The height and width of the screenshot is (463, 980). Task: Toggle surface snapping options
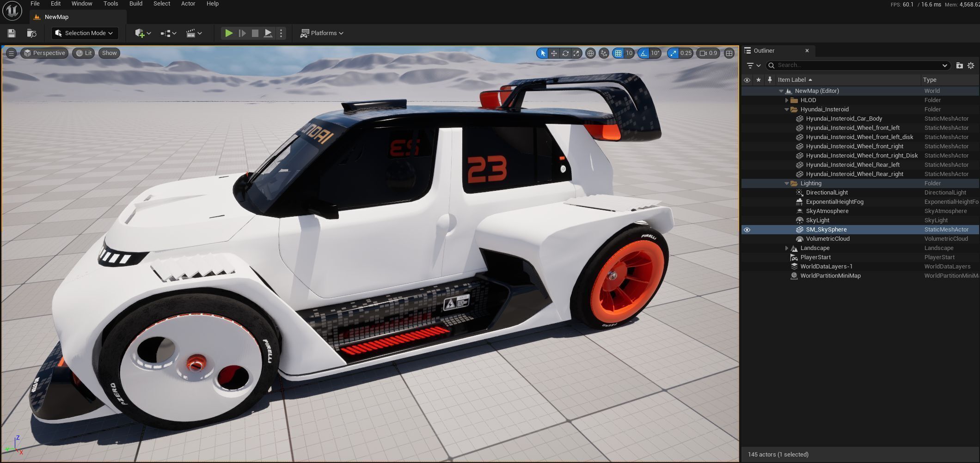pos(604,53)
